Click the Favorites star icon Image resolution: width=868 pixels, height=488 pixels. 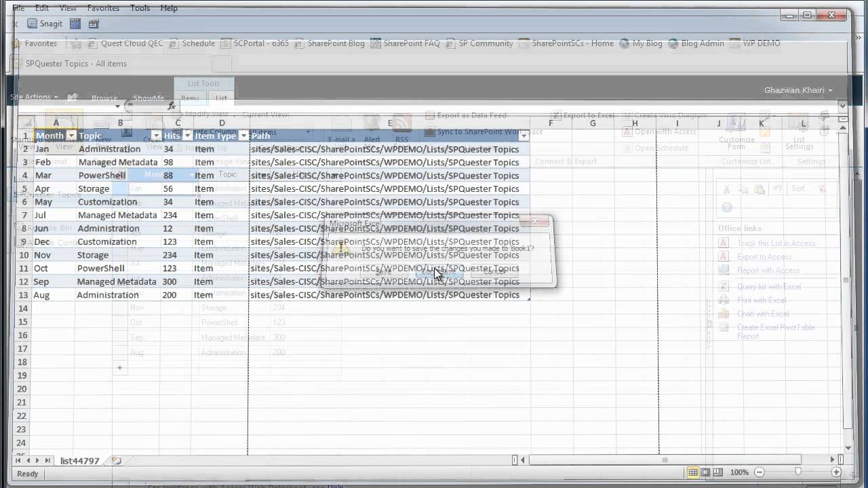[x=18, y=43]
